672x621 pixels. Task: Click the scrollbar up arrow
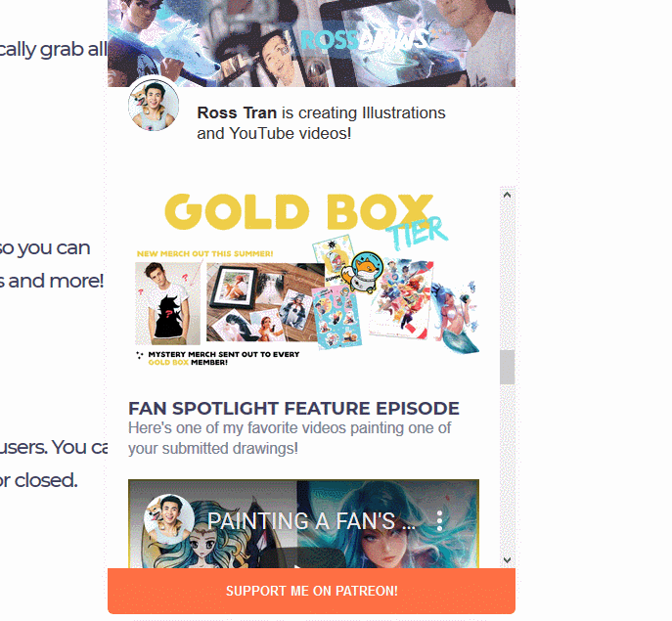click(507, 195)
